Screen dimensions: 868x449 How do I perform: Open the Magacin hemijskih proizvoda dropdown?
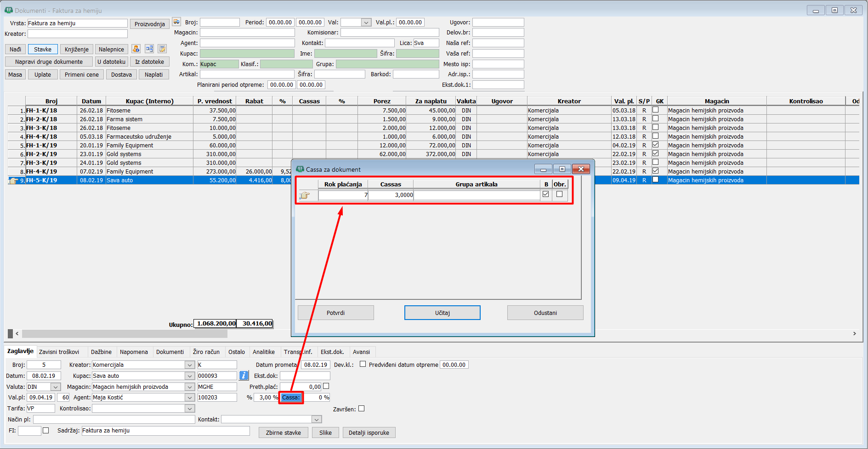[x=190, y=387]
